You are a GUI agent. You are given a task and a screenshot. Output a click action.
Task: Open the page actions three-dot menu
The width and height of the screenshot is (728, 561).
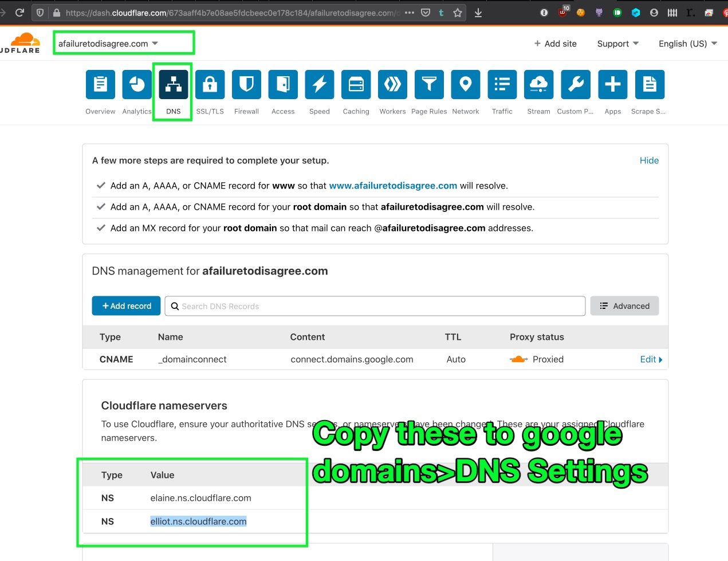[x=409, y=13]
